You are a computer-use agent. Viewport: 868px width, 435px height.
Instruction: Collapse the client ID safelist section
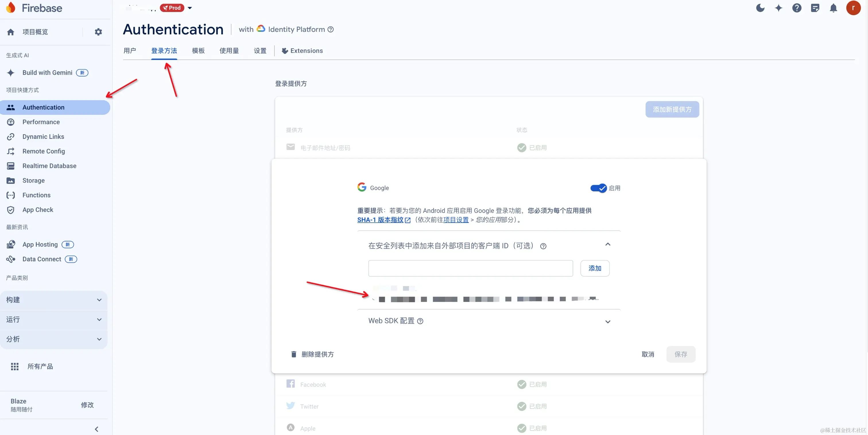point(608,244)
